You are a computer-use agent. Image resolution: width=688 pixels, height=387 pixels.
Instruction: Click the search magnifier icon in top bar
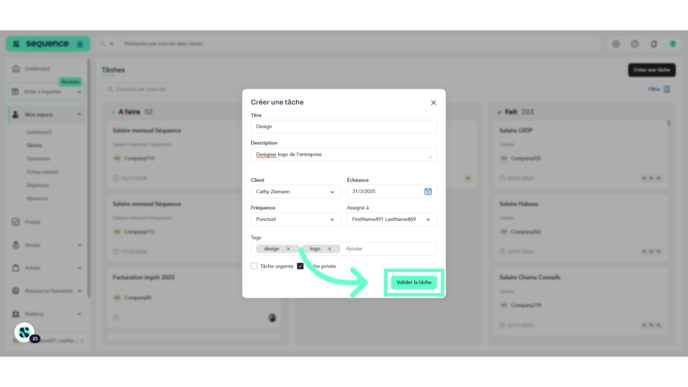(103, 44)
